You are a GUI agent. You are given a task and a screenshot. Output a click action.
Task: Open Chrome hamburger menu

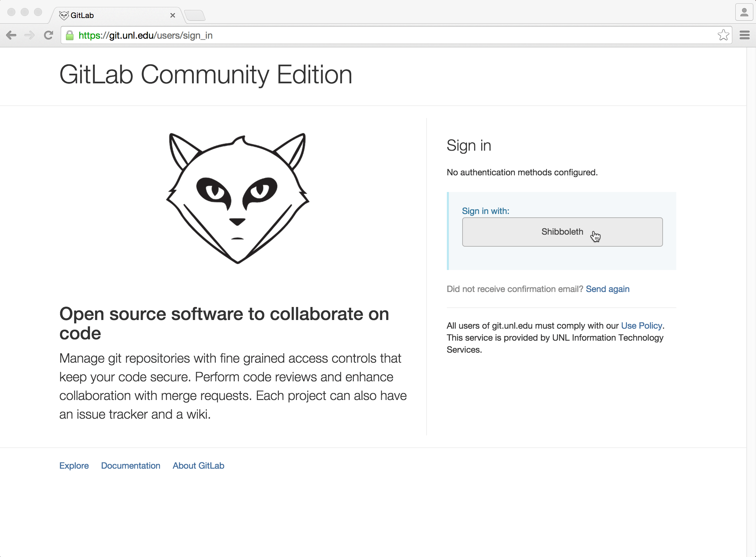point(745,35)
